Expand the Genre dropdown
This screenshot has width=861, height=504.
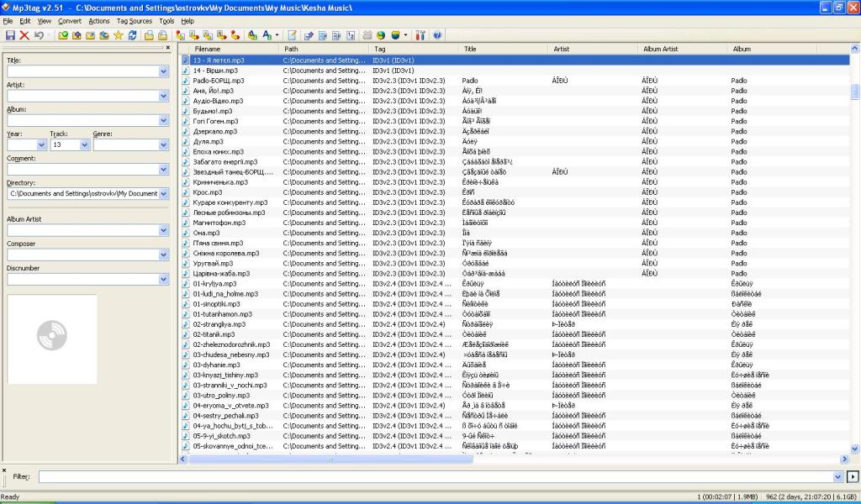[164, 145]
